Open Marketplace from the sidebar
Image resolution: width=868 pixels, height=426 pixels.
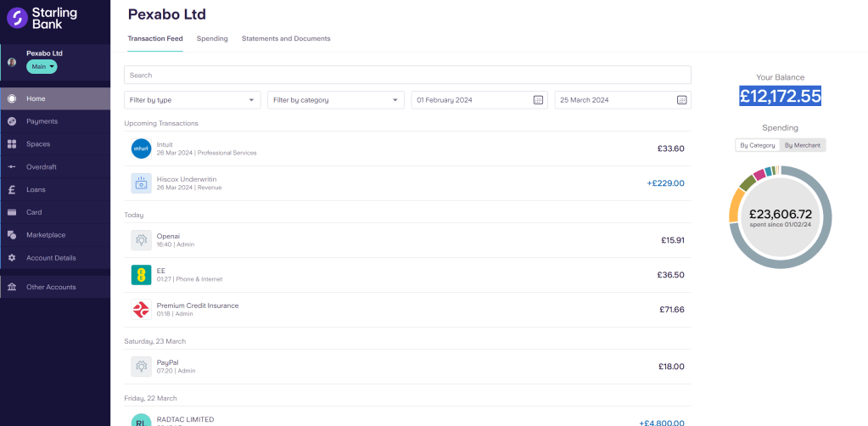[x=55, y=235]
